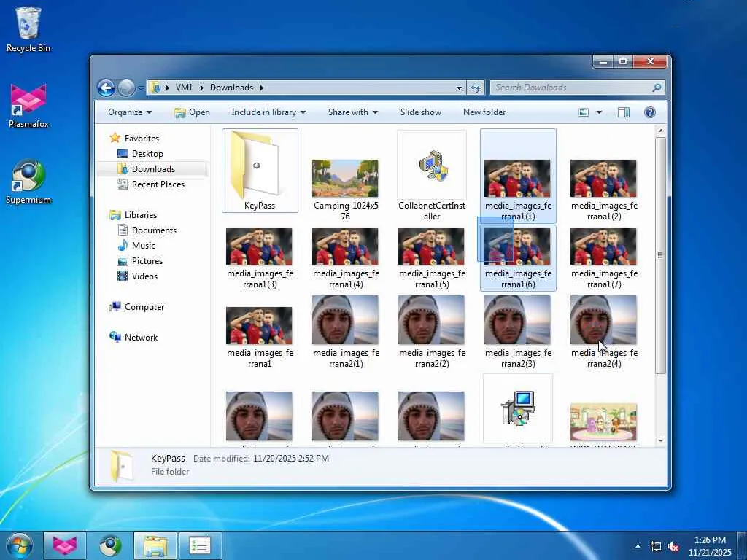Click the Back navigation arrow in Explorer
This screenshot has height=560, width=747.
[107, 87]
